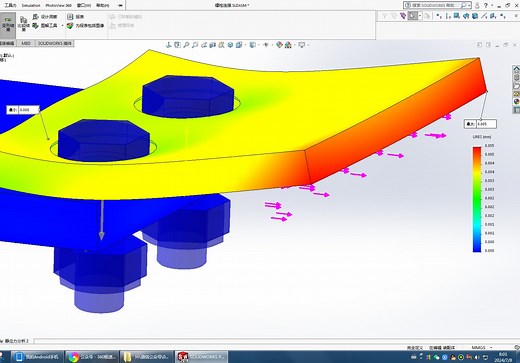Image resolution: width=520 pixels, height=363 pixels.
Task: Click the question mark help icon
Action: (x=486, y=5)
